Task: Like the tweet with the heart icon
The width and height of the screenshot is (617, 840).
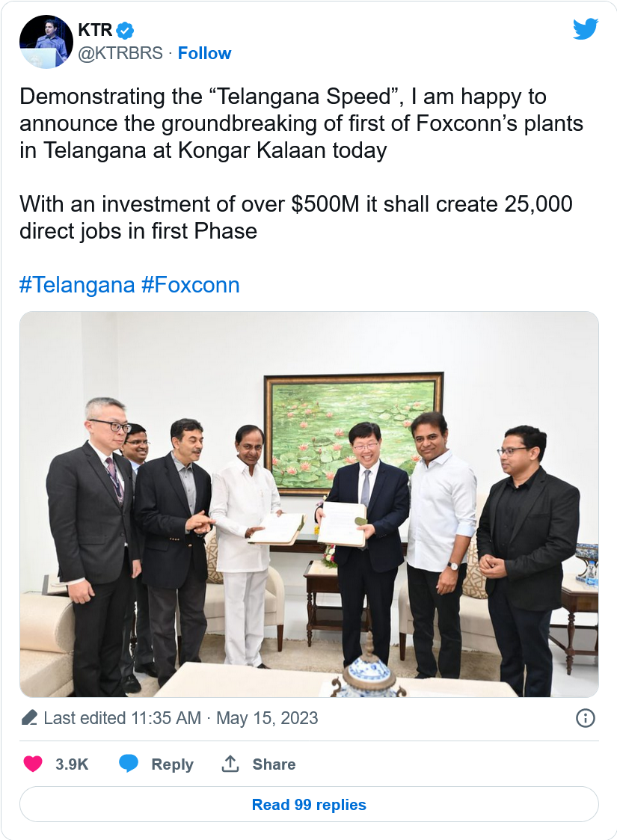Action: tap(33, 764)
